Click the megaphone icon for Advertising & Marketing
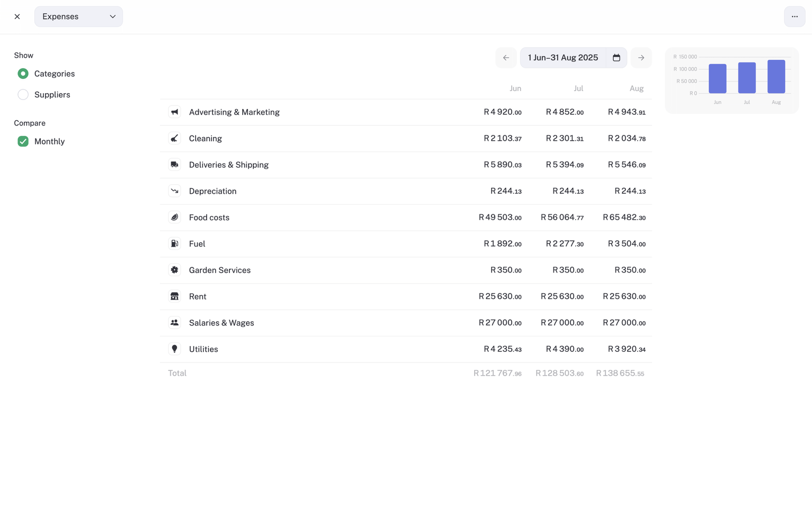The image size is (812, 508). tap(174, 112)
